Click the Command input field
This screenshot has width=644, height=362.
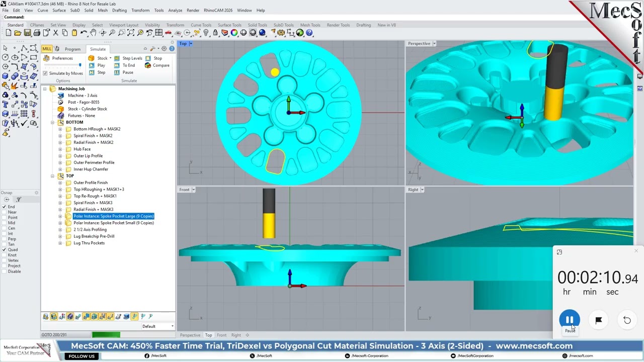click(x=322, y=17)
